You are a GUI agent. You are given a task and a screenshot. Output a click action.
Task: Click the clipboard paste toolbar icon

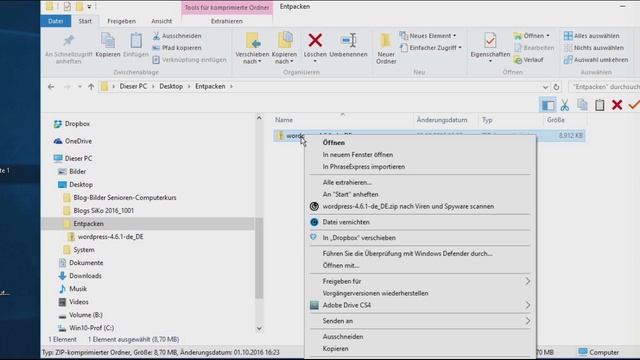click(x=600, y=105)
